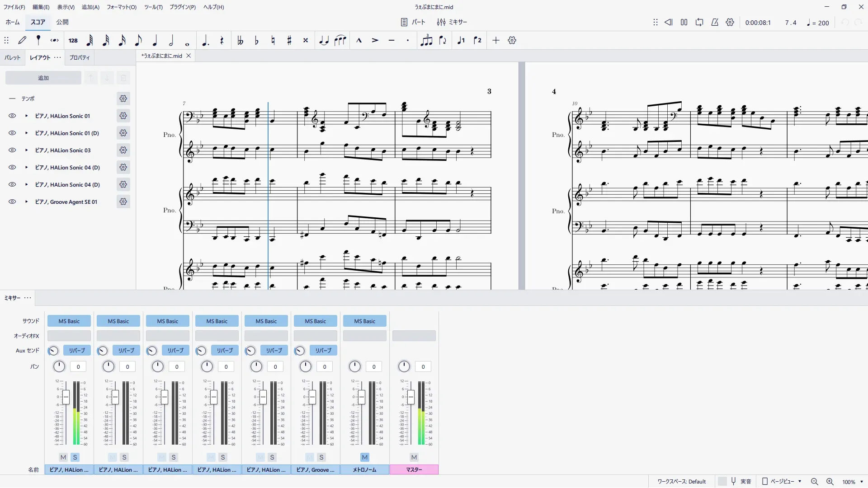Screen dimensions: 868x488
Task: Click the master channel volume fader
Action: (410, 397)
